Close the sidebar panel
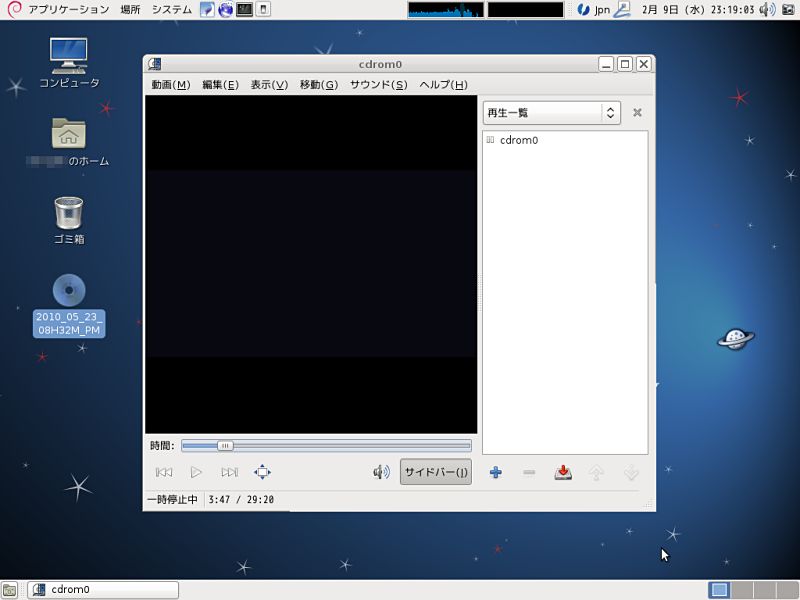Screen dimensions: 800x600 click(x=637, y=112)
